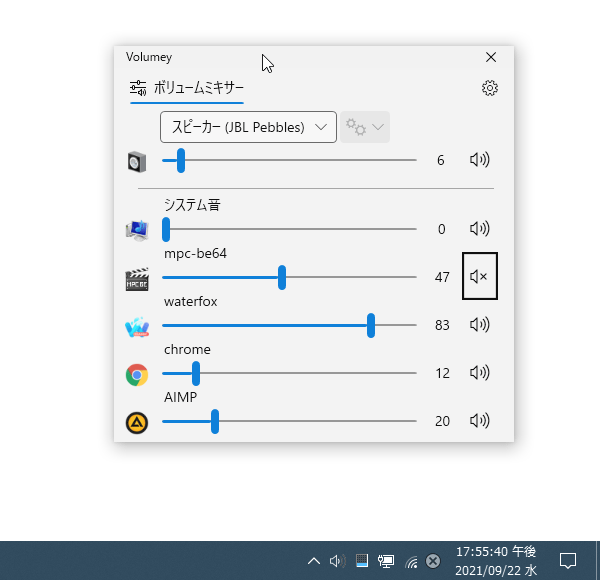Click the mpc-be64 volume value 47

click(x=442, y=277)
